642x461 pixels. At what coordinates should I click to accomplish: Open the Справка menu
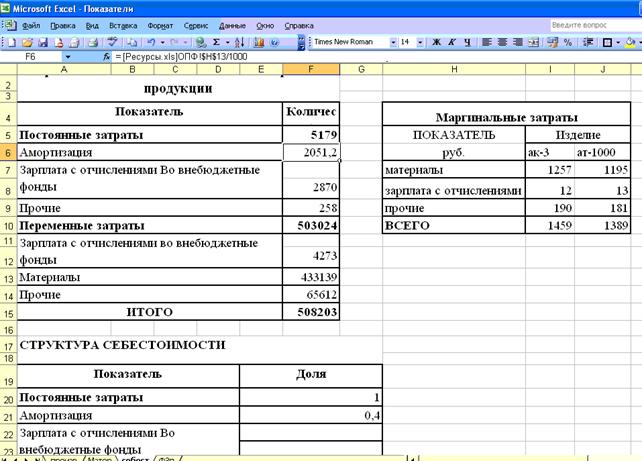299,26
